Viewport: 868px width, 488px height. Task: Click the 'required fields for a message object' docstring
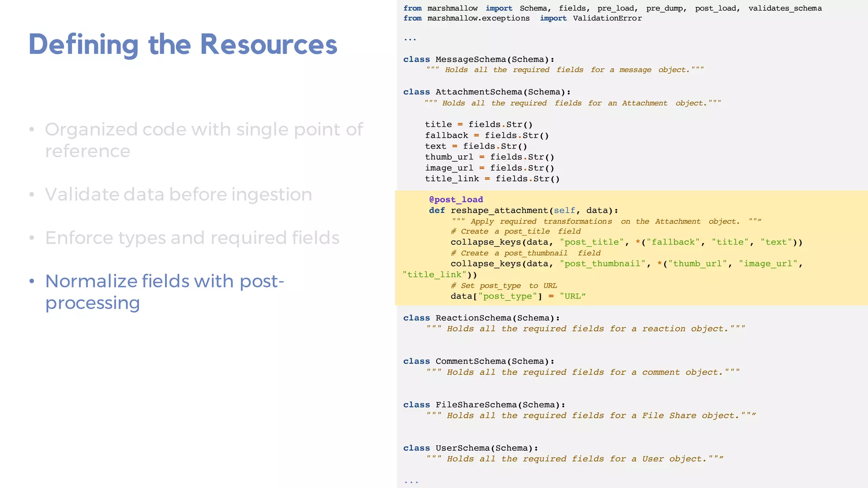point(565,70)
